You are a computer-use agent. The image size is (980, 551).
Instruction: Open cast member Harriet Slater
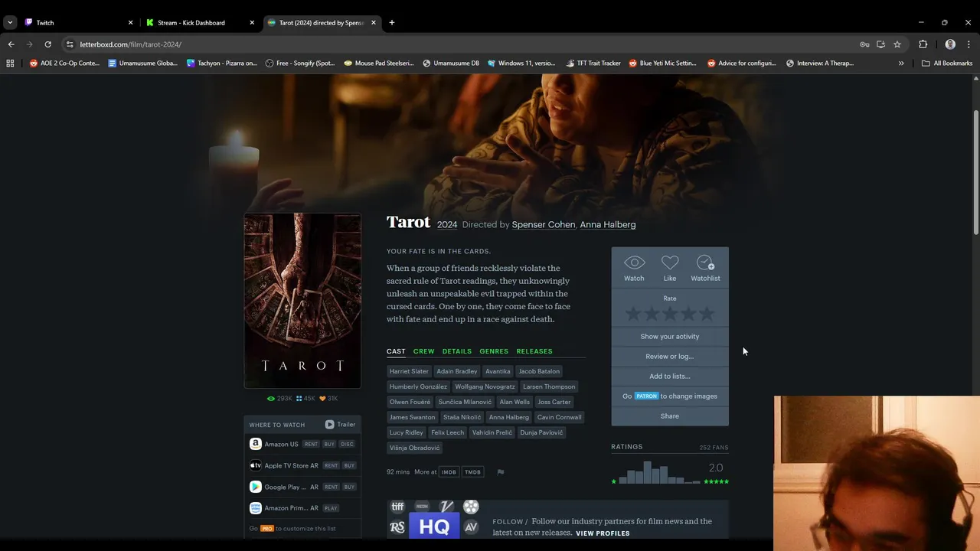click(409, 371)
